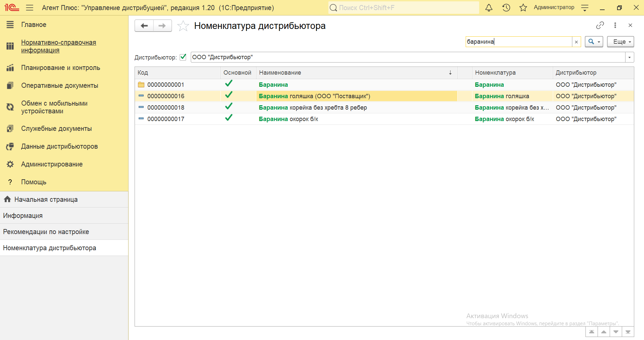The height and width of the screenshot is (340, 644).
Task: Click Основной checkmark for Баранина голяшка
Action: coord(229,95)
